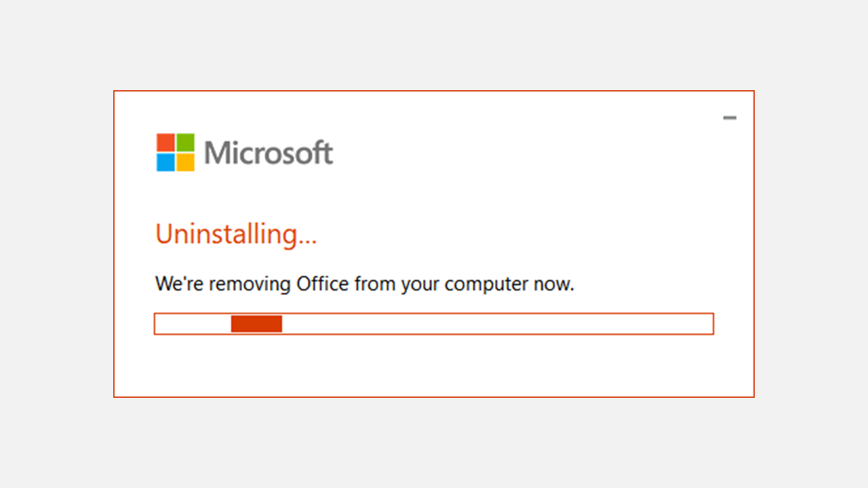The height and width of the screenshot is (488, 868).
Task: Click the blue square of the Microsoft logo
Action: pyautogui.click(x=165, y=163)
